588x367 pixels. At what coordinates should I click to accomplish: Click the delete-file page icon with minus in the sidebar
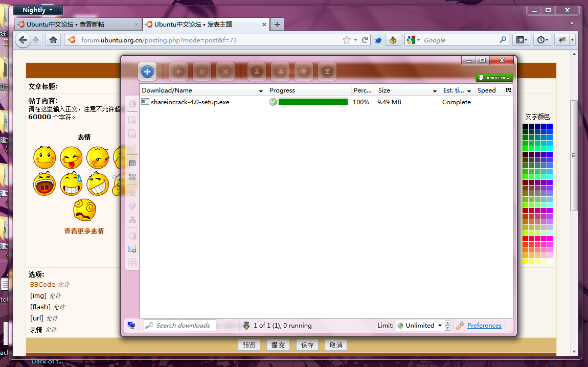coord(132,133)
